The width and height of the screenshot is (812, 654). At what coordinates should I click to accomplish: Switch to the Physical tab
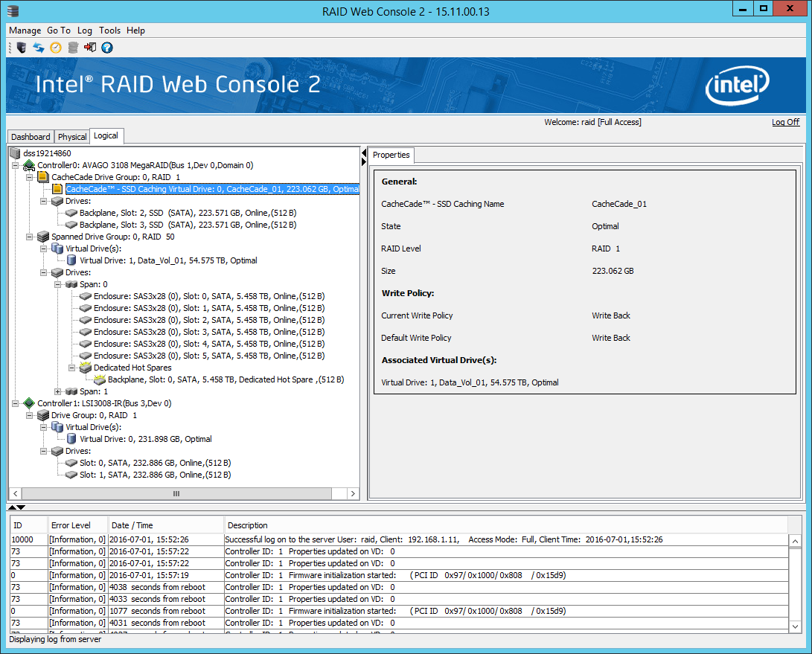tap(72, 137)
